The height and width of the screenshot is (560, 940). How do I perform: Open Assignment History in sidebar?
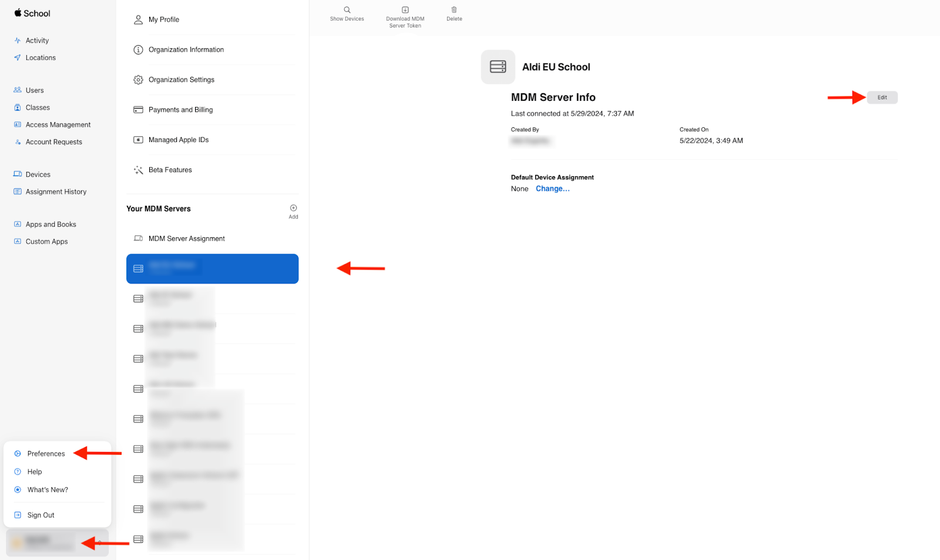pyautogui.click(x=56, y=191)
